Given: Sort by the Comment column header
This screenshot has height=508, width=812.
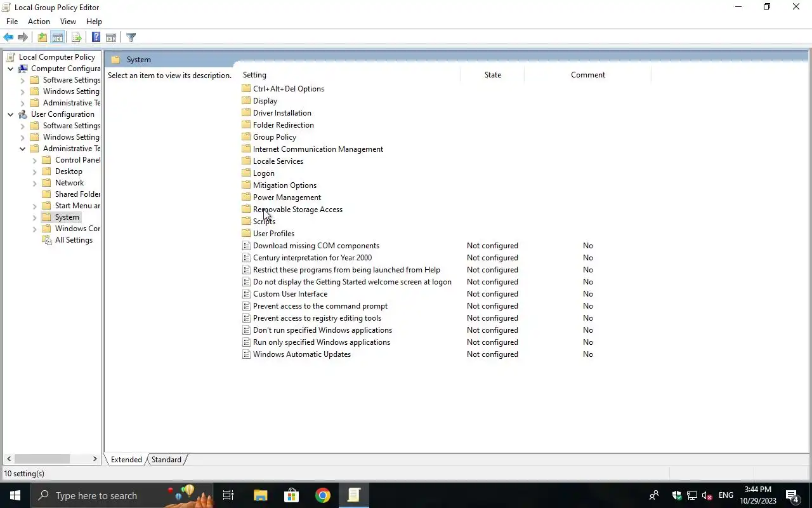Looking at the screenshot, I should pos(587,75).
